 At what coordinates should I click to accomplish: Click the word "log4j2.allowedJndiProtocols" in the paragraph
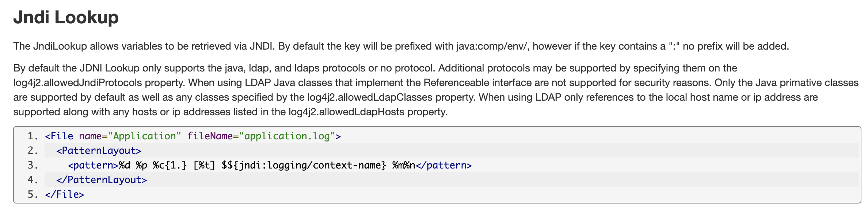tap(77, 83)
